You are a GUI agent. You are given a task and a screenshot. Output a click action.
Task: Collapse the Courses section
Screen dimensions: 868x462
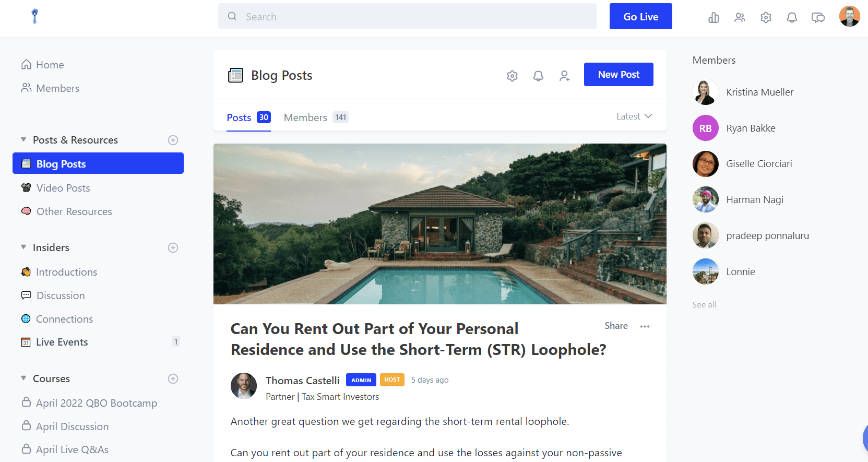coord(23,378)
